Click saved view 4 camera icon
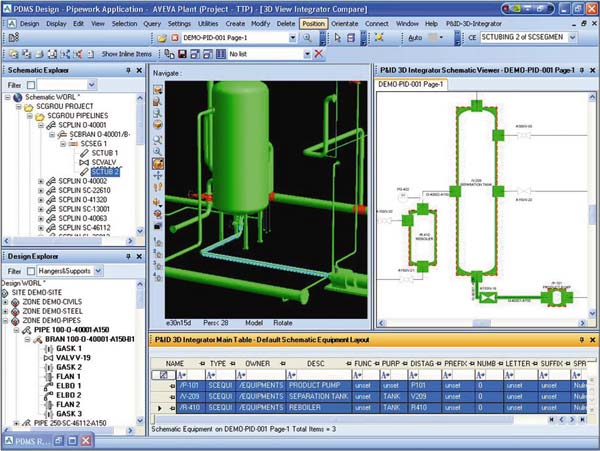This screenshot has width=600, height=451. 158,276
